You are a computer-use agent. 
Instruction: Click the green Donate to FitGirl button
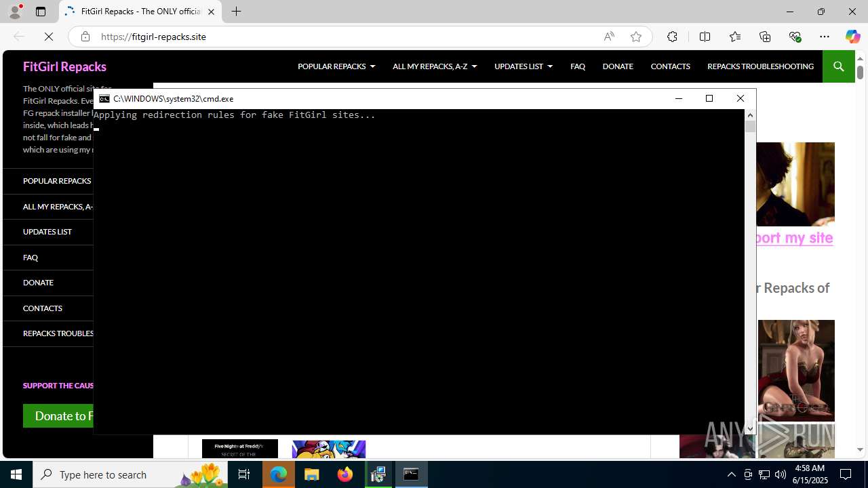pos(58,415)
